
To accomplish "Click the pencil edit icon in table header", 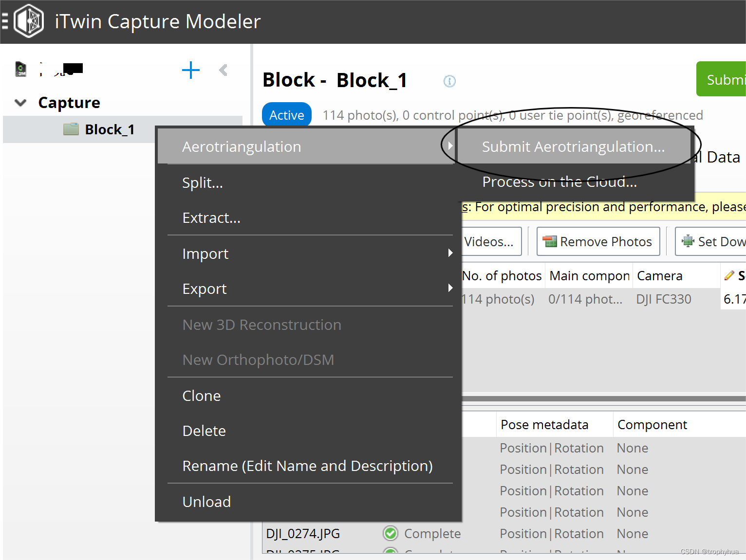I will point(729,275).
